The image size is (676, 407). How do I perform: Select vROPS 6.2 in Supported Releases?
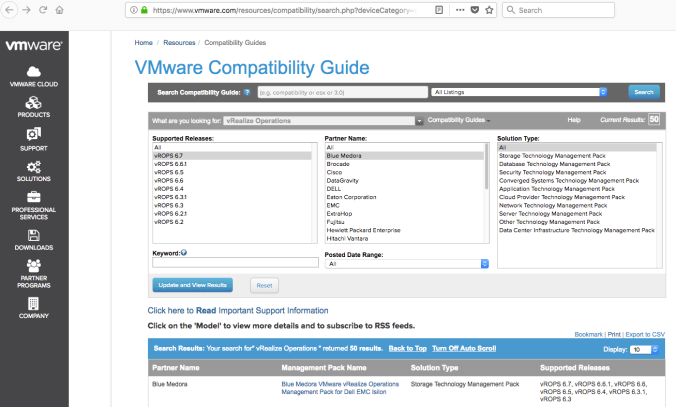232,222
